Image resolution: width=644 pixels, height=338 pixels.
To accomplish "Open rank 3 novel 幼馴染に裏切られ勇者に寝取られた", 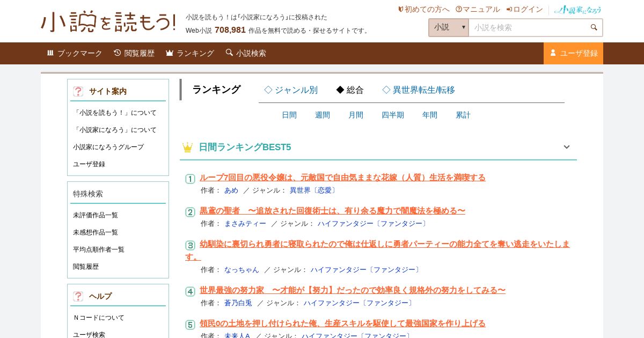I will (x=377, y=250).
